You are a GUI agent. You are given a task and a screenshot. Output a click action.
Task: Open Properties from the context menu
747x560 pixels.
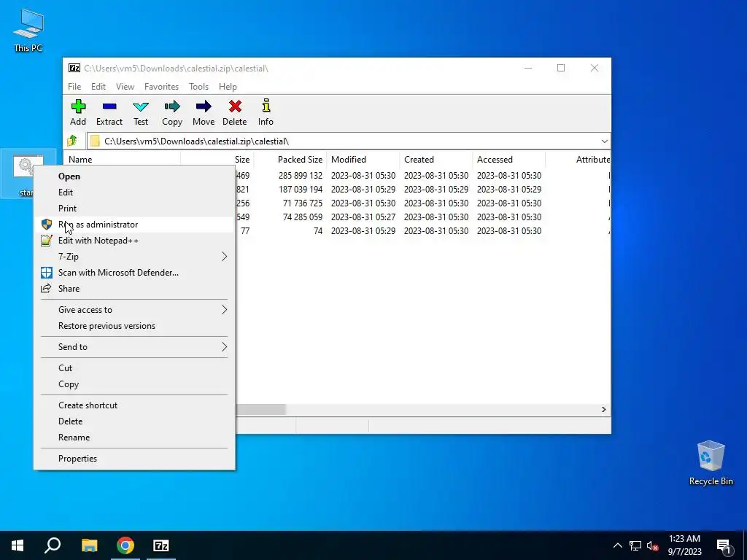(134, 459)
